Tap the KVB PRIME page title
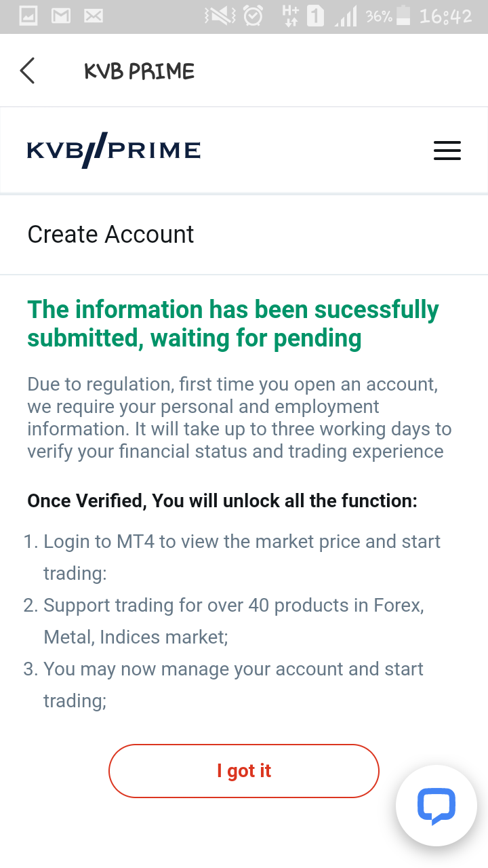This screenshot has height=868, width=488. point(139,71)
